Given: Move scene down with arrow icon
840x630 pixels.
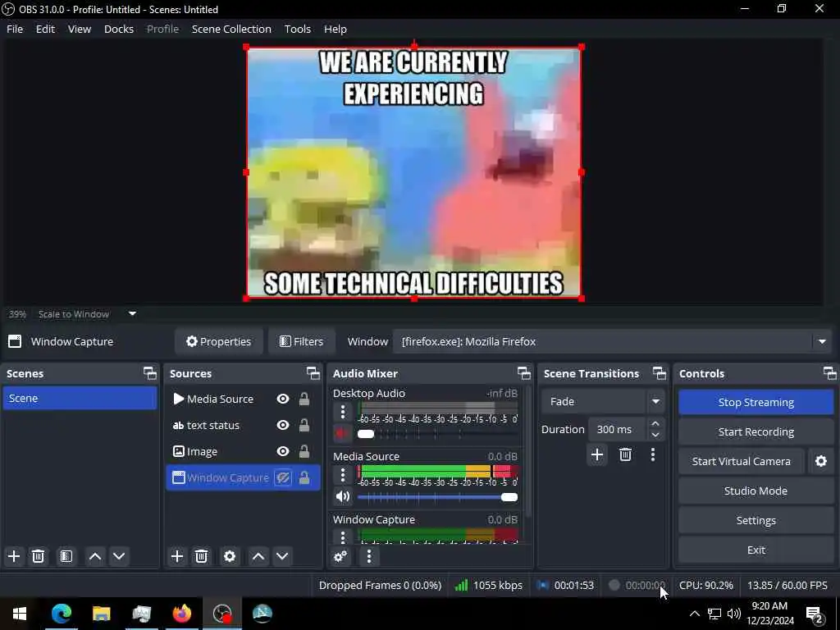Looking at the screenshot, I should coord(119,556).
